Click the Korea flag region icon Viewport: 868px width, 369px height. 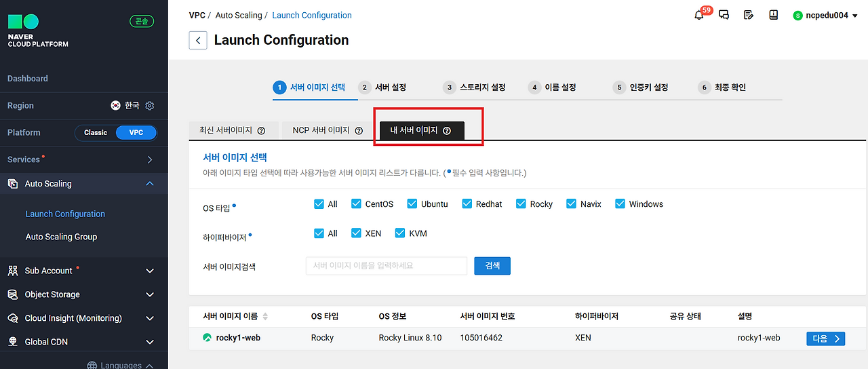coord(116,106)
